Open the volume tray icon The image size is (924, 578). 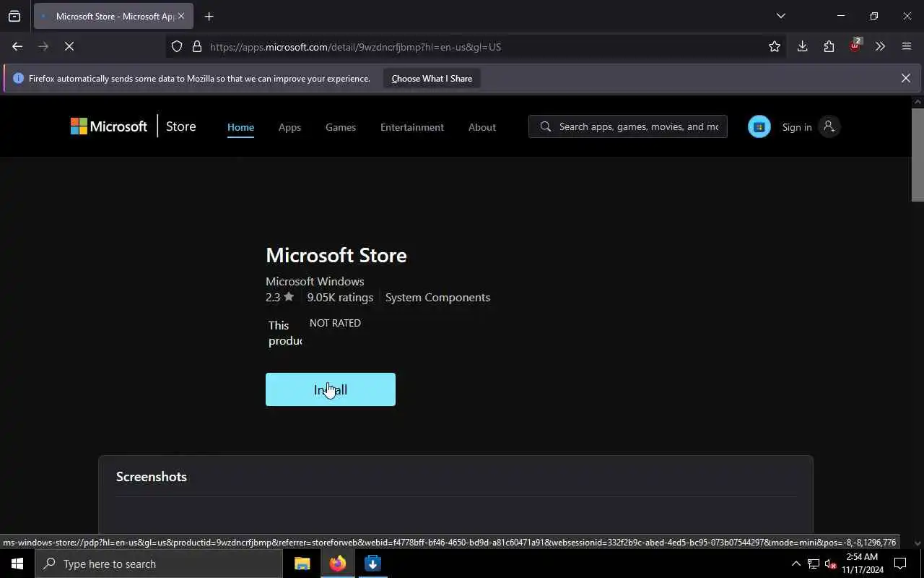coord(830,564)
